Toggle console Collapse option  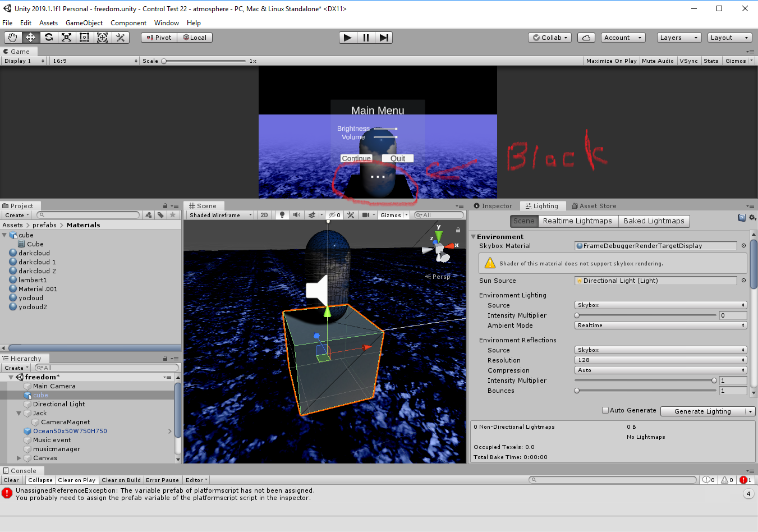40,480
